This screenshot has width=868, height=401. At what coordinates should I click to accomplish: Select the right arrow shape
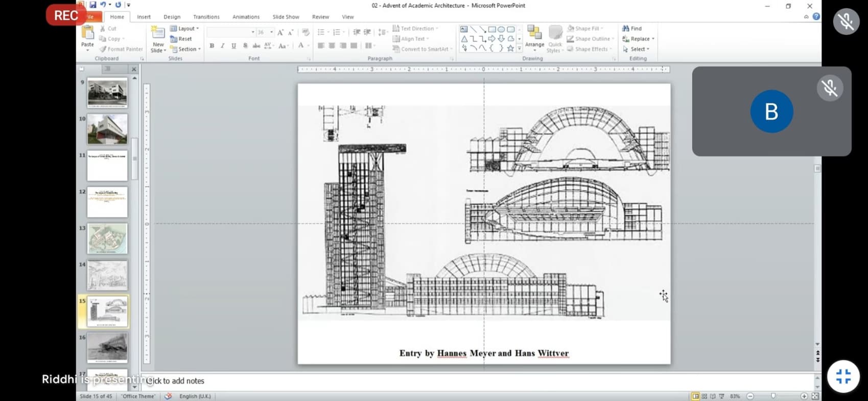[491, 39]
